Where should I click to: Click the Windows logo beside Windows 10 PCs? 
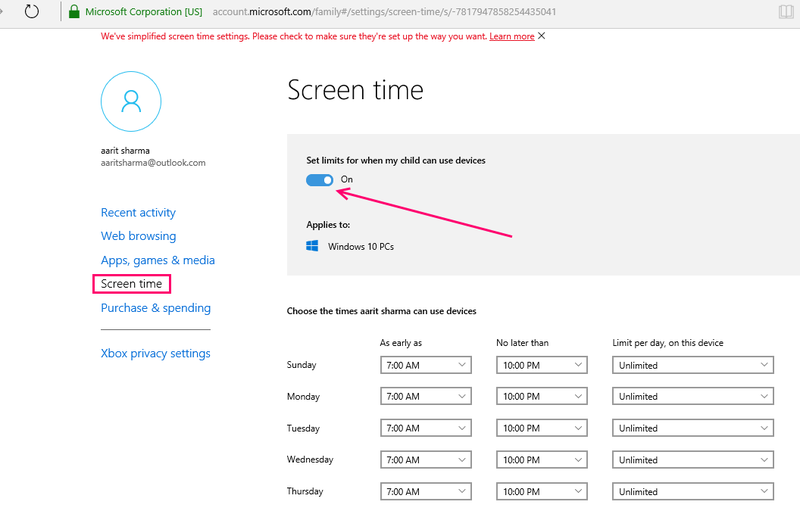click(312, 246)
